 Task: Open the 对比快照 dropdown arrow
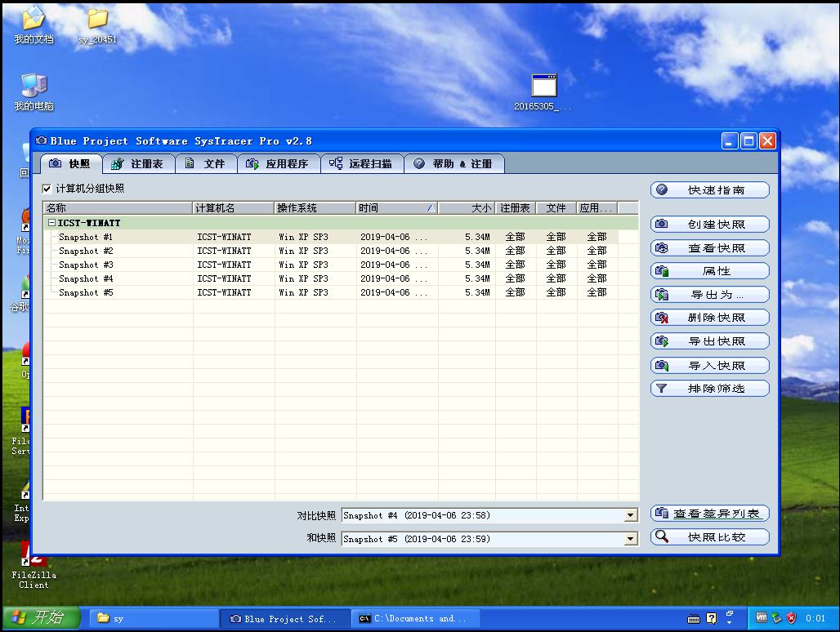[x=631, y=515]
